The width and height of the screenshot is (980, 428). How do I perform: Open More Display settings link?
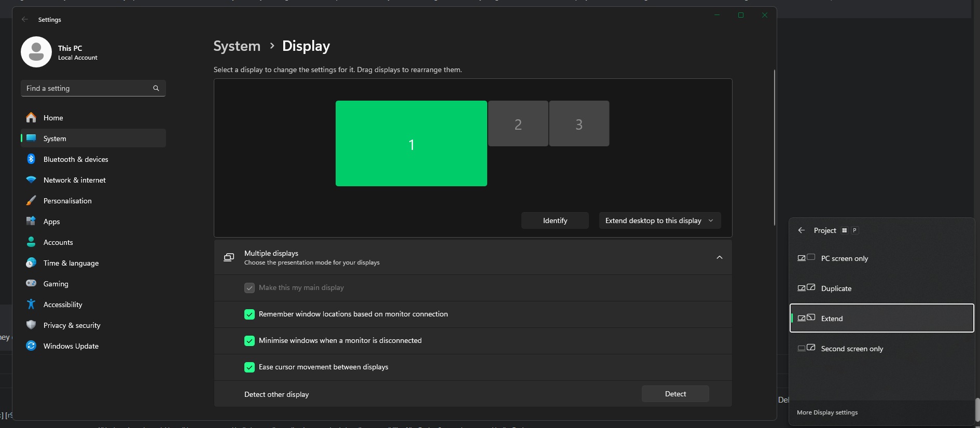tap(827, 412)
